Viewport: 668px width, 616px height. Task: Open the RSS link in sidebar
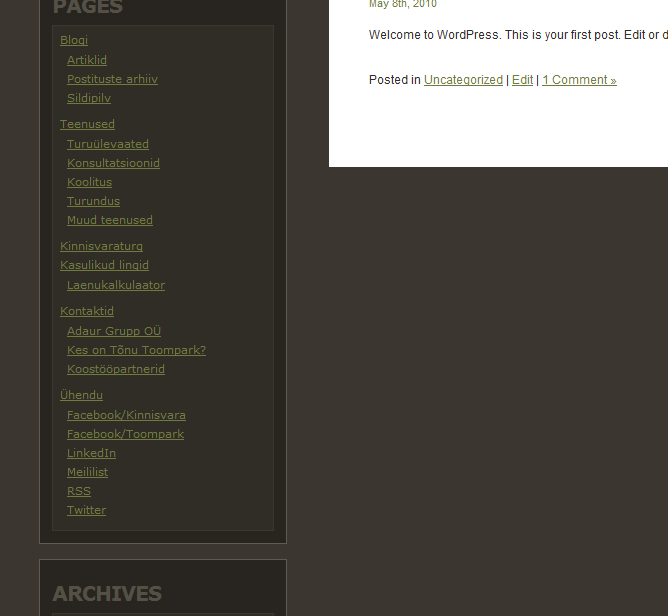(79, 491)
